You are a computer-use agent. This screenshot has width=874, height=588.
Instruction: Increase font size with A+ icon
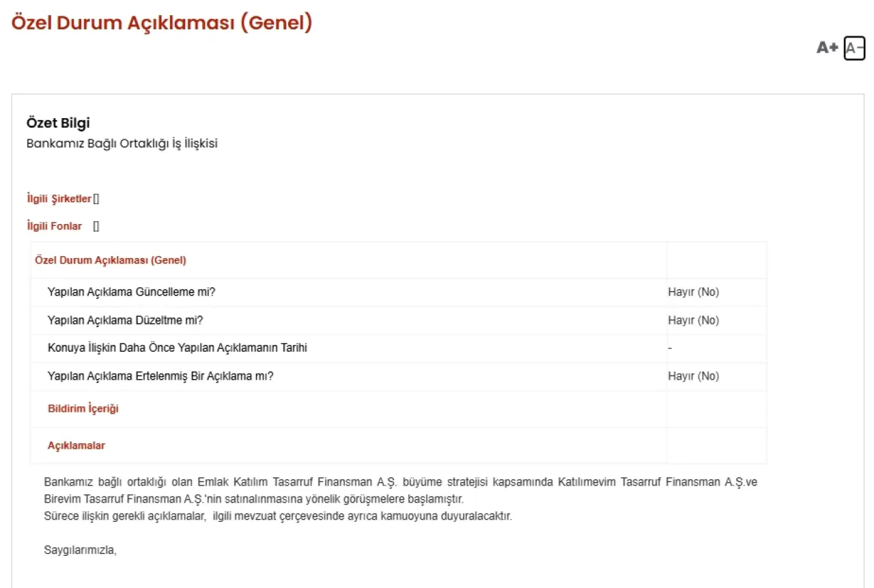click(827, 48)
